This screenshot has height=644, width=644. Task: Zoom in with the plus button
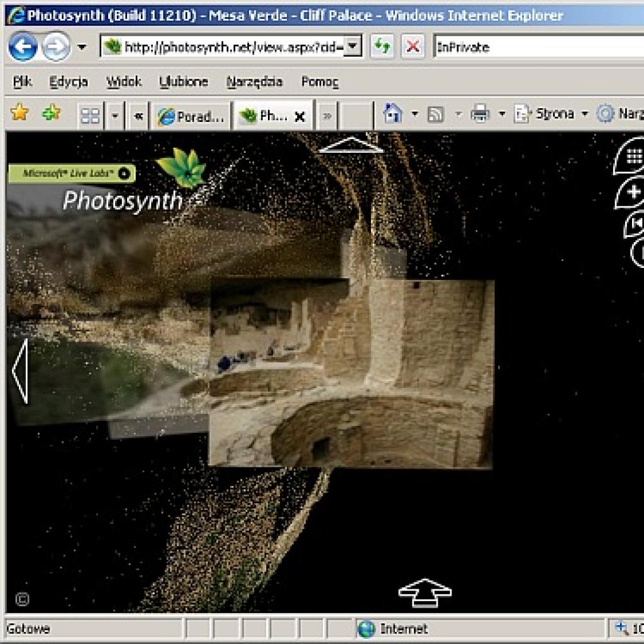(x=631, y=192)
